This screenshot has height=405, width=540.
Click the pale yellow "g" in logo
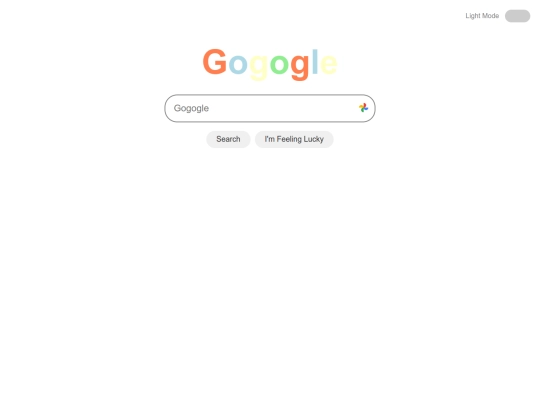pyautogui.click(x=258, y=67)
